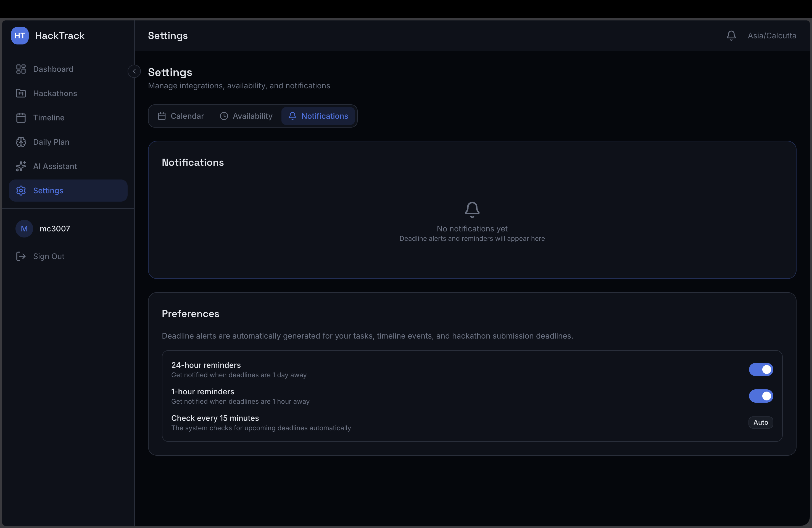The image size is (812, 528).
Task: Click Sign Out link
Action: click(68, 256)
